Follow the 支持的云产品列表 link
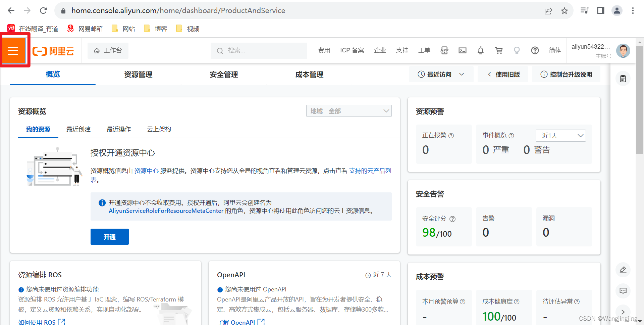The image size is (644, 325). click(x=370, y=171)
